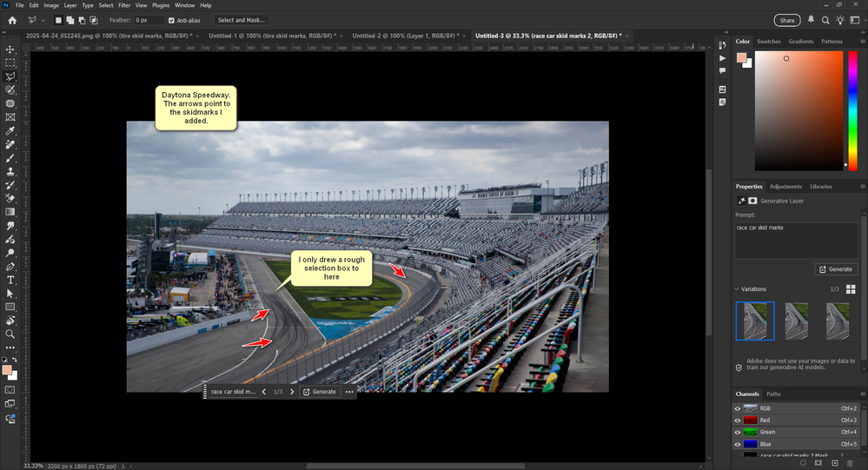The height and width of the screenshot is (470, 868).
Task: Select the Hand tool
Action: point(10,321)
